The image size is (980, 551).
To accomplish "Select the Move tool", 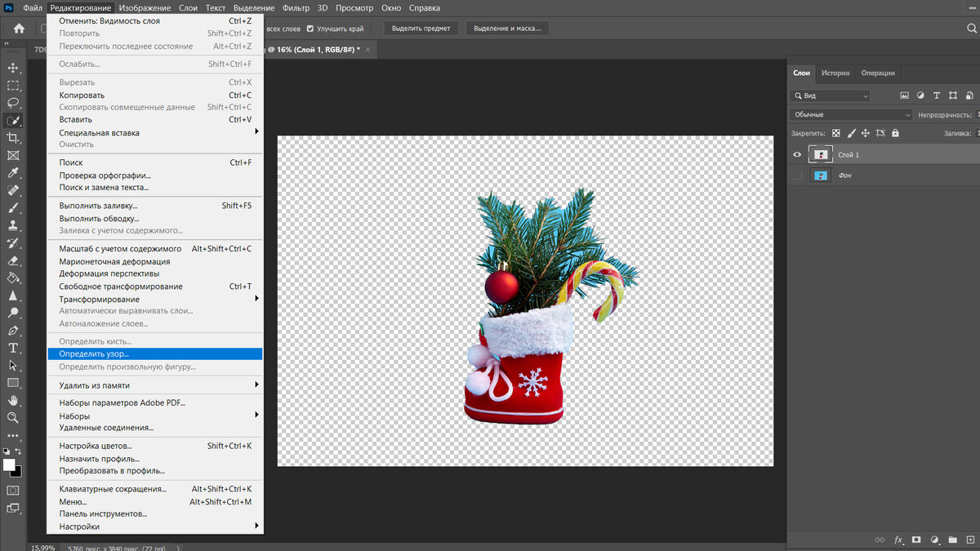I will click(13, 68).
